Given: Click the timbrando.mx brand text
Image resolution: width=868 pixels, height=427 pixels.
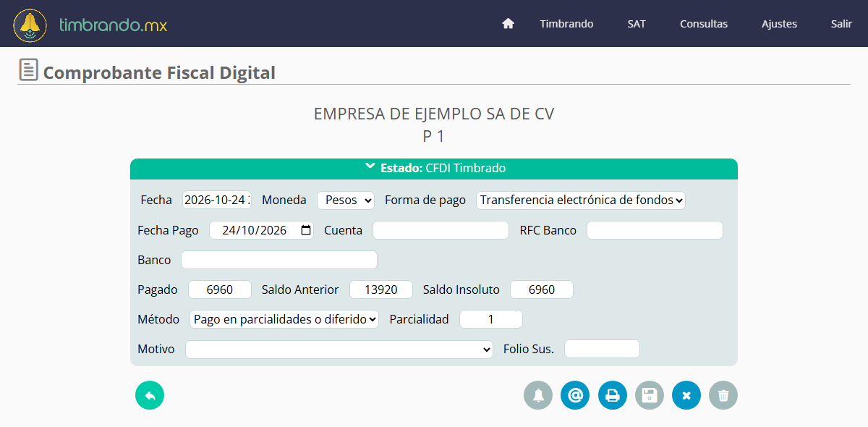Looking at the screenshot, I should [114, 25].
